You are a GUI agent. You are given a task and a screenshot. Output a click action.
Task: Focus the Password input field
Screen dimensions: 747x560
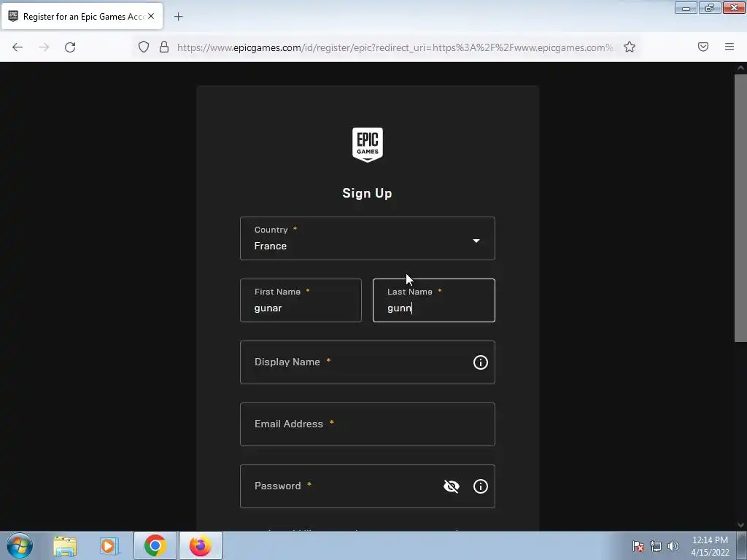click(x=368, y=486)
